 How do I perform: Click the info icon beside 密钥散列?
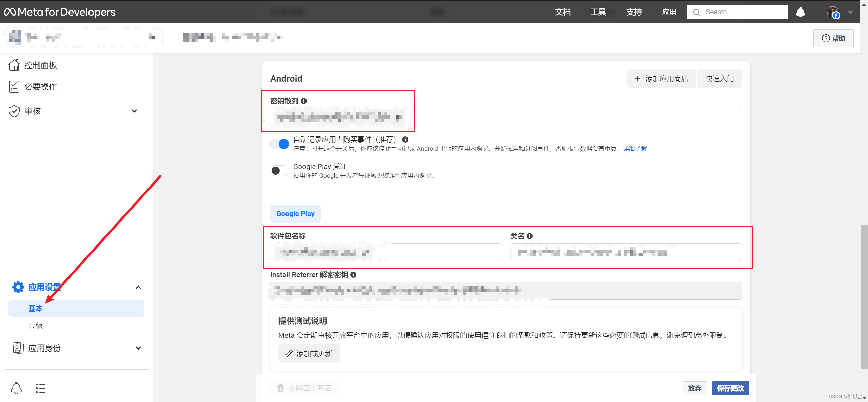point(304,101)
